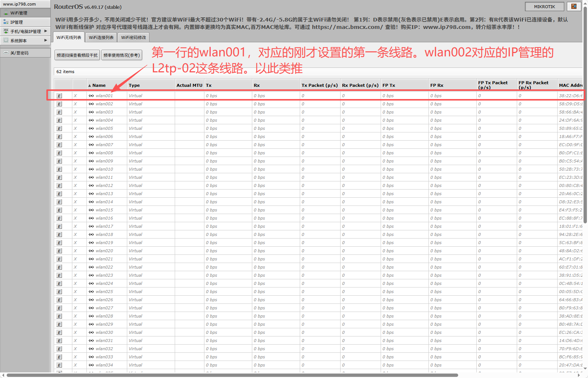Click the interface icon beside wlan031
588x378 pixels.
point(91,341)
